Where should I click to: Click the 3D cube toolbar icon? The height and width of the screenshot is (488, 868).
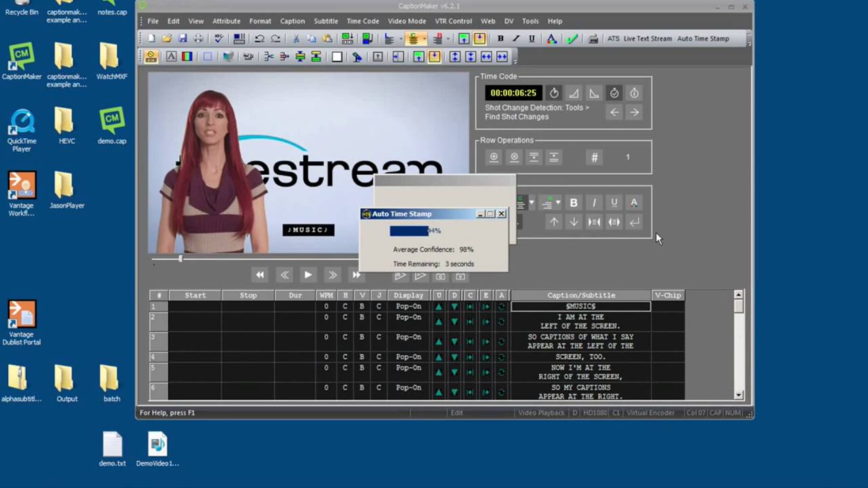tap(228, 57)
